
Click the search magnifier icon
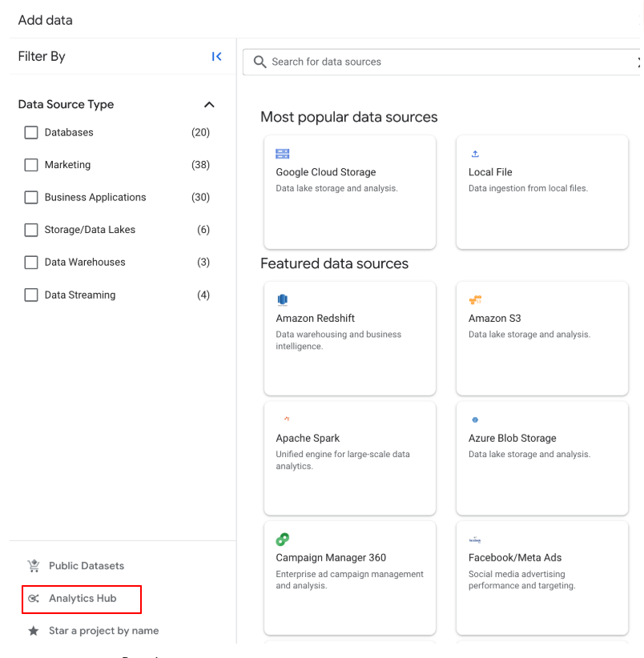[x=260, y=62]
